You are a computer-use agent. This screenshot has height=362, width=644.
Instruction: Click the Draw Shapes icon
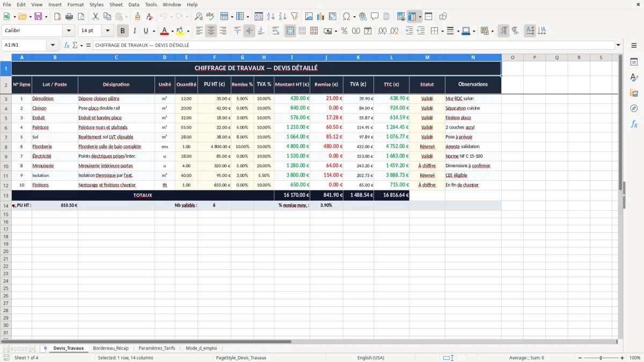[x=443, y=17]
